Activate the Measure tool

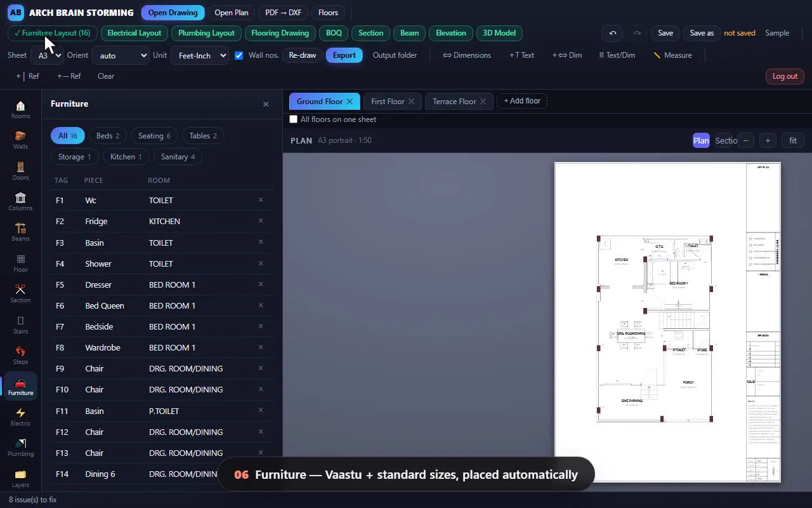point(672,55)
